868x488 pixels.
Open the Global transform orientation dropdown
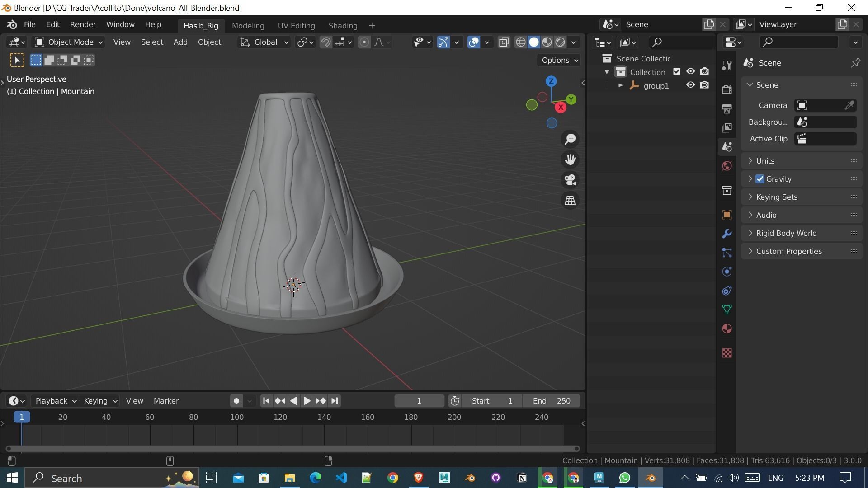tap(264, 42)
